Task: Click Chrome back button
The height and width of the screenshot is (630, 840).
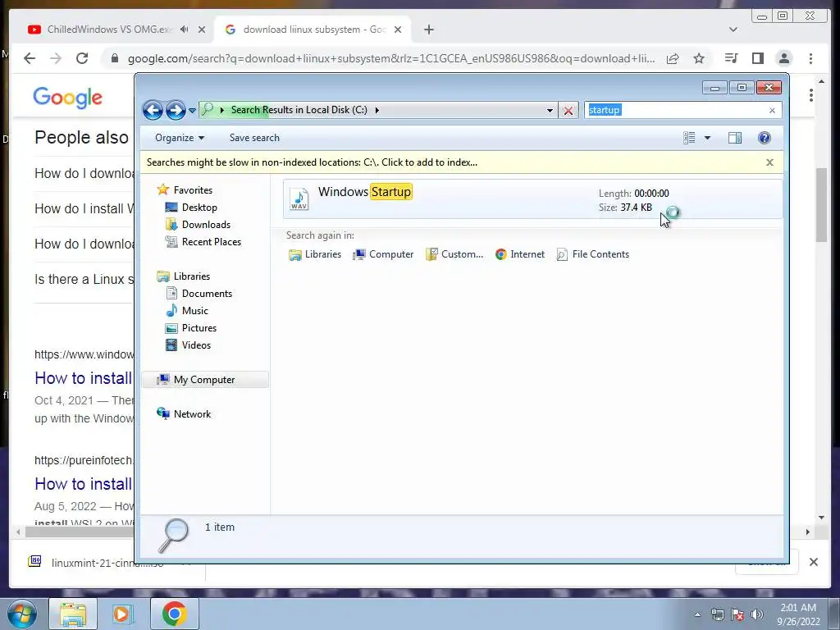Action: 30,58
